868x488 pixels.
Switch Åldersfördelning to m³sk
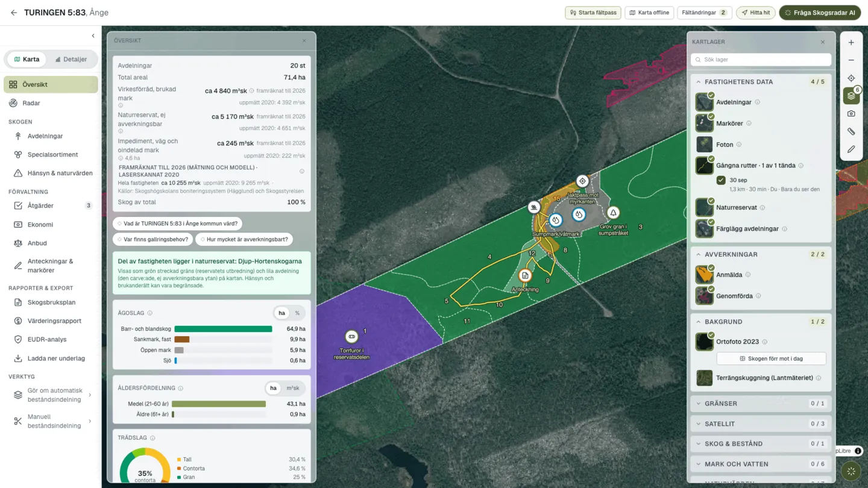pos(293,388)
